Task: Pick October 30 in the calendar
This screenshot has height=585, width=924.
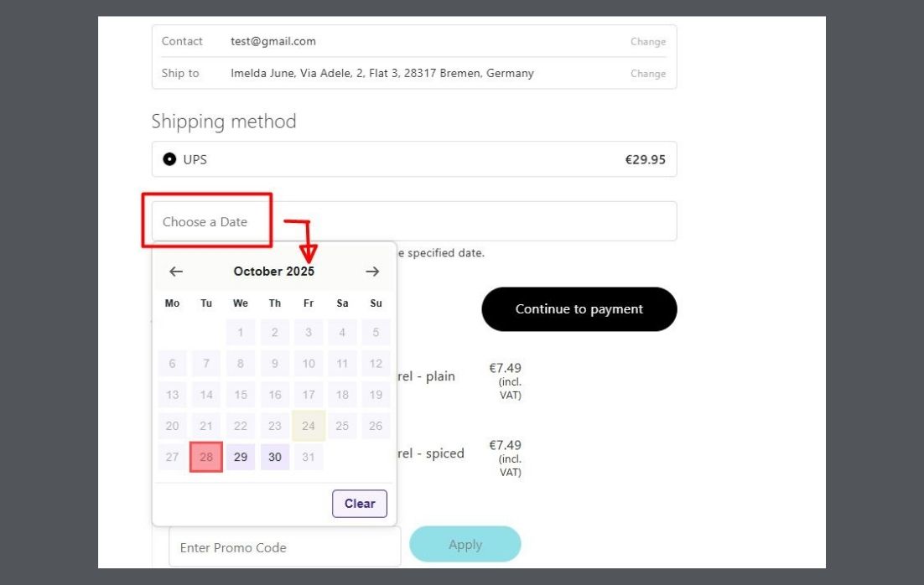Action: tap(275, 458)
